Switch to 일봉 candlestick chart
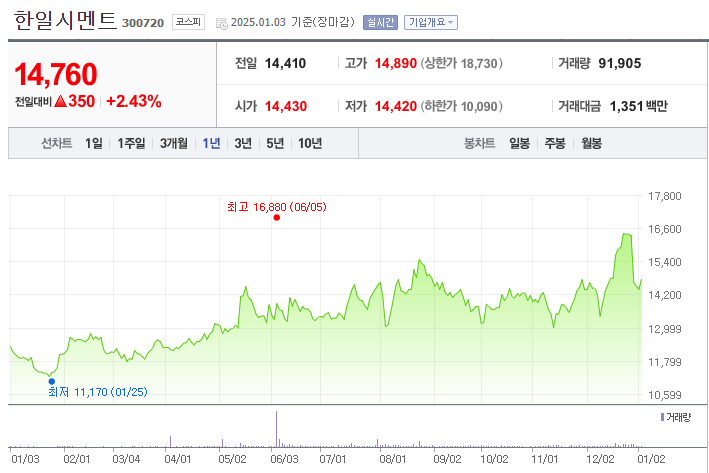This screenshot has height=473, width=709. [519, 143]
